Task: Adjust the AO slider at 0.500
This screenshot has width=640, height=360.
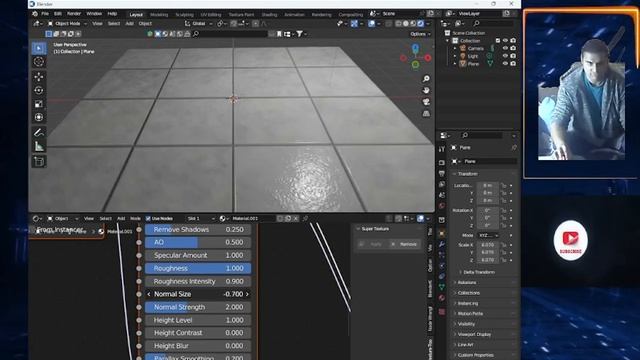Action: pyautogui.click(x=198, y=242)
